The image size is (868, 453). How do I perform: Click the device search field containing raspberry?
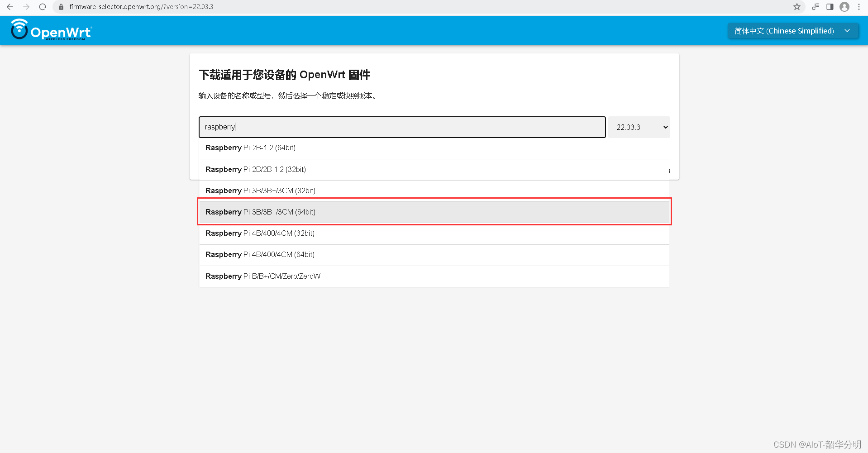[x=402, y=127]
